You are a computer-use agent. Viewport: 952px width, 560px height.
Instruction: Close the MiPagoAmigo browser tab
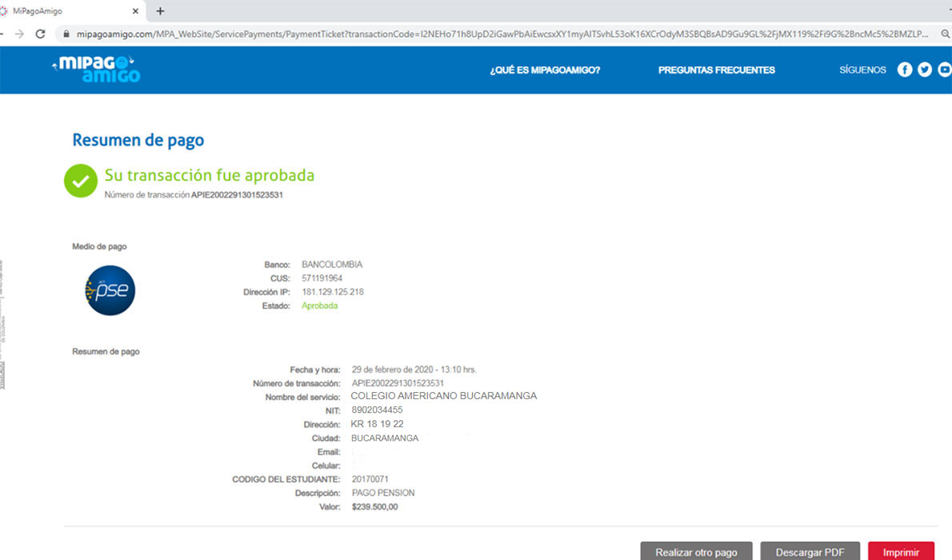[135, 11]
